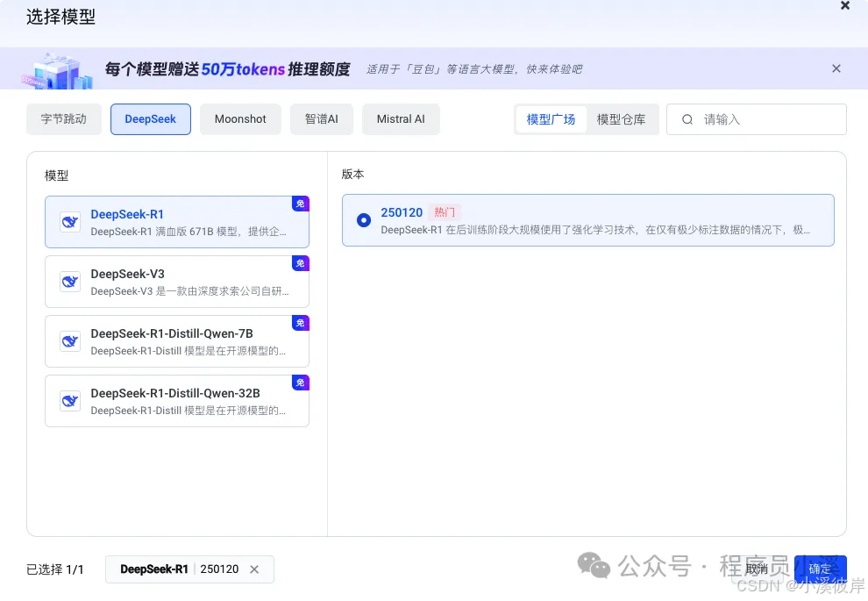The height and width of the screenshot is (601, 868).
Task: Click the 免 badge on Distill-Qwen-32B card
Action: click(x=300, y=383)
